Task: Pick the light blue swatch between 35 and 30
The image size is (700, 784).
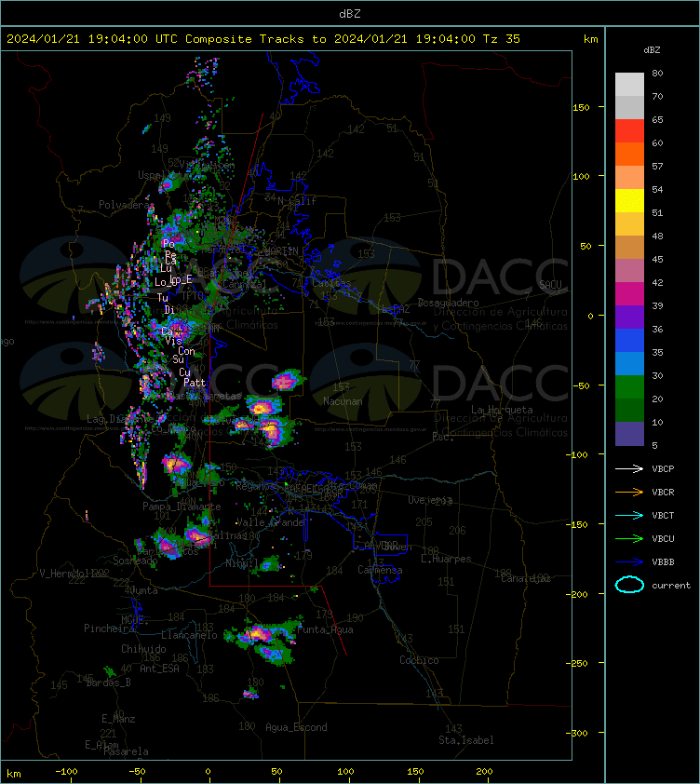Action: (629, 363)
